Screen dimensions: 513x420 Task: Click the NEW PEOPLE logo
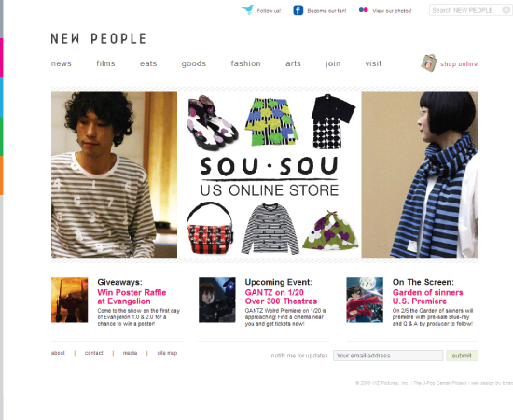pos(99,38)
